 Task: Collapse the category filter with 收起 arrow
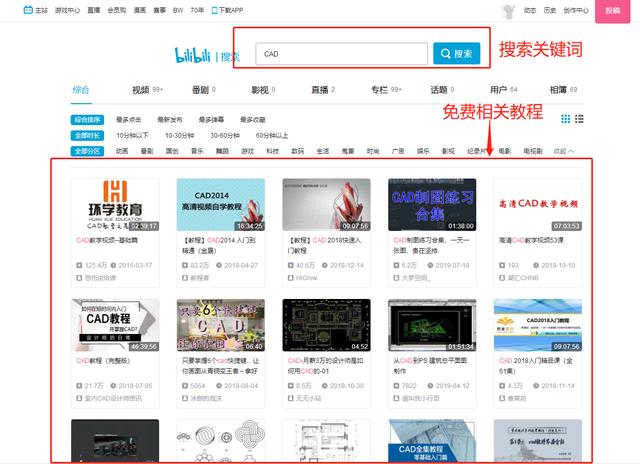(x=564, y=151)
